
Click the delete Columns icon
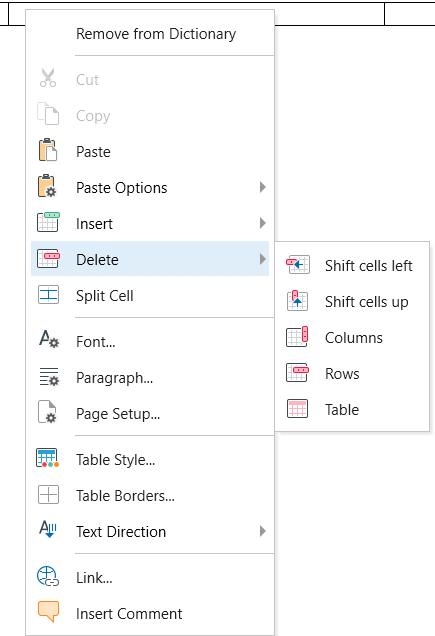click(297, 337)
